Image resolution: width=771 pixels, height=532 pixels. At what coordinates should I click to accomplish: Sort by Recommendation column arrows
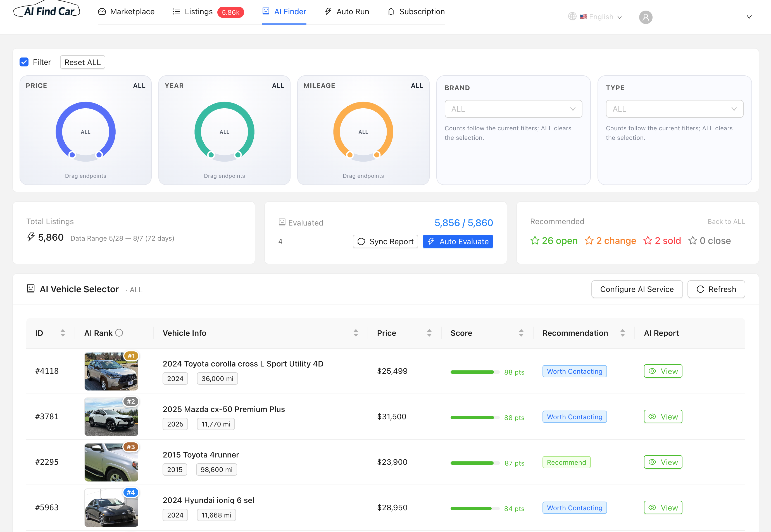(623, 333)
